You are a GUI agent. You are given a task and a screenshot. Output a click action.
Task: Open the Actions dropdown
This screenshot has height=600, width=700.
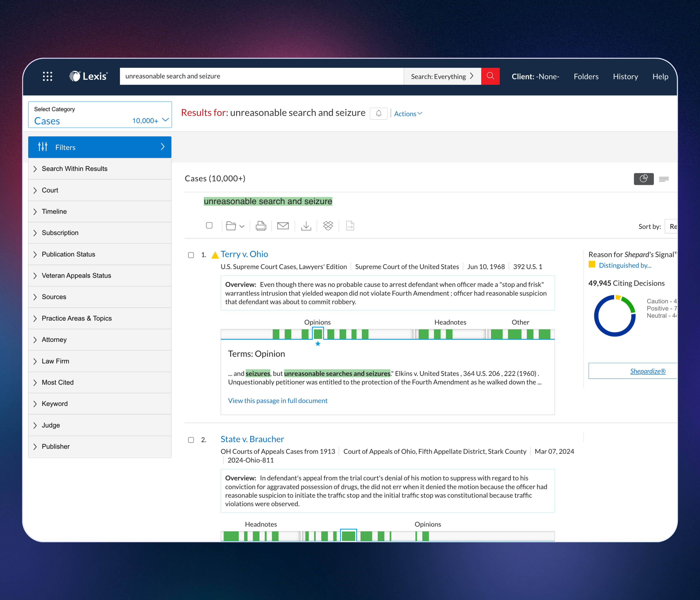[408, 114]
